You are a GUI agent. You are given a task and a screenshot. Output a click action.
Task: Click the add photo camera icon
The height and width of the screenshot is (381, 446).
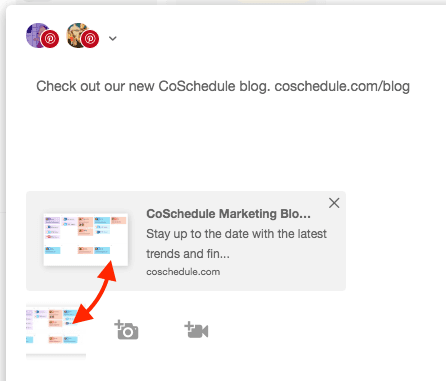click(126, 330)
